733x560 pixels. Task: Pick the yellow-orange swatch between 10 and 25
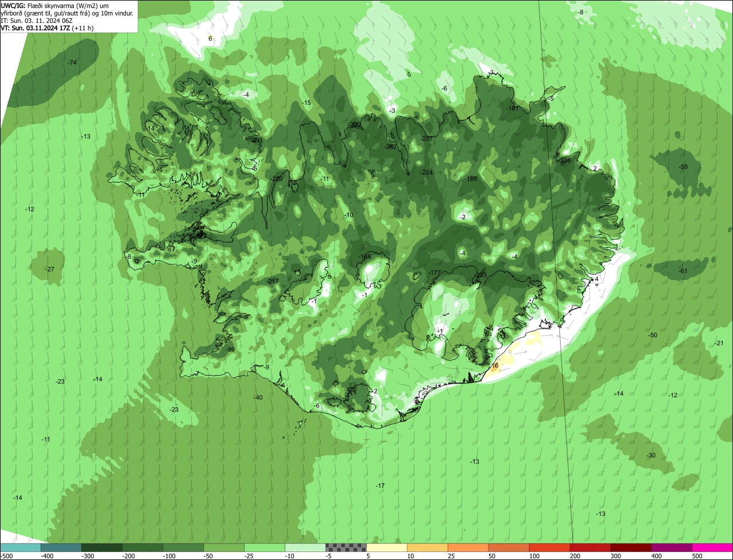coord(427,547)
